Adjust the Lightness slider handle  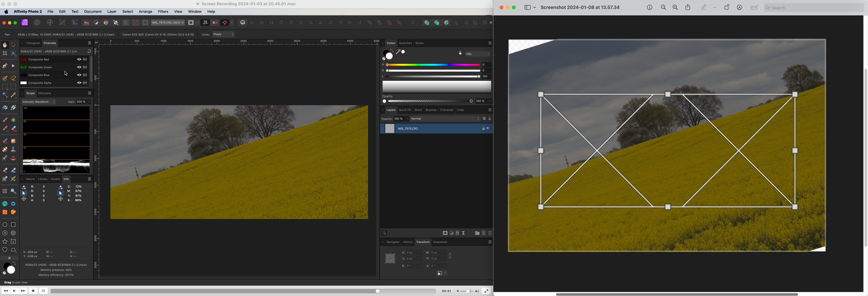[x=478, y=76]
